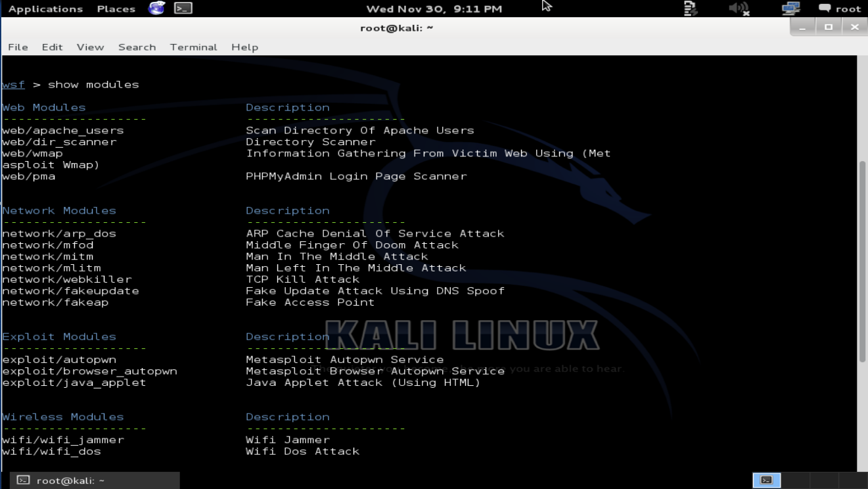Minimize the terminal window

803,27
